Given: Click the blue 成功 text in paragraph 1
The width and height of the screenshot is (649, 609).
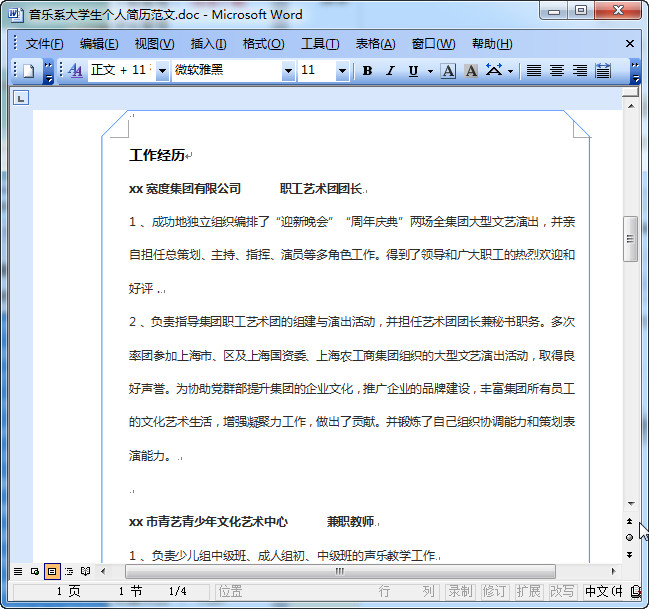Looking at the screenshot, I should (163, 222).
